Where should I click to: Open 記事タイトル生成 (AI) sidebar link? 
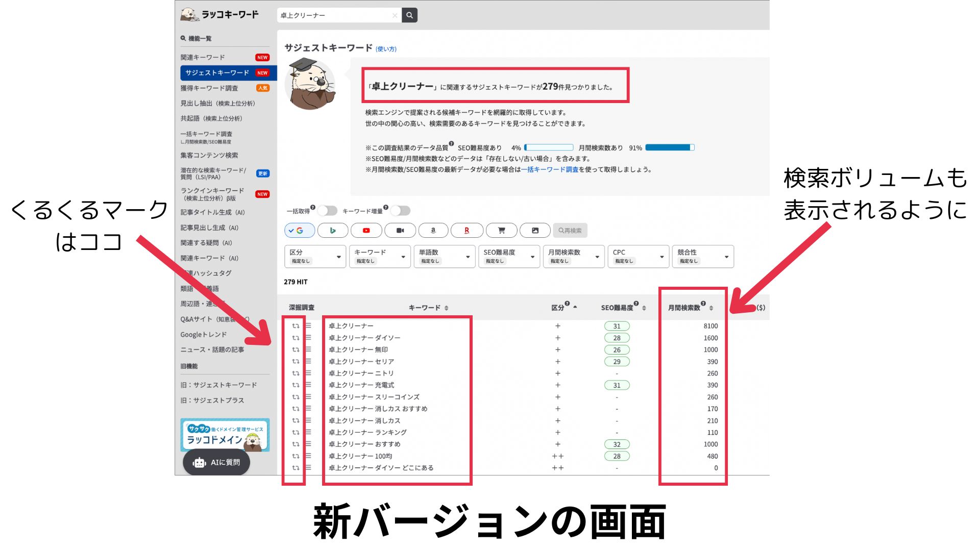213,212
